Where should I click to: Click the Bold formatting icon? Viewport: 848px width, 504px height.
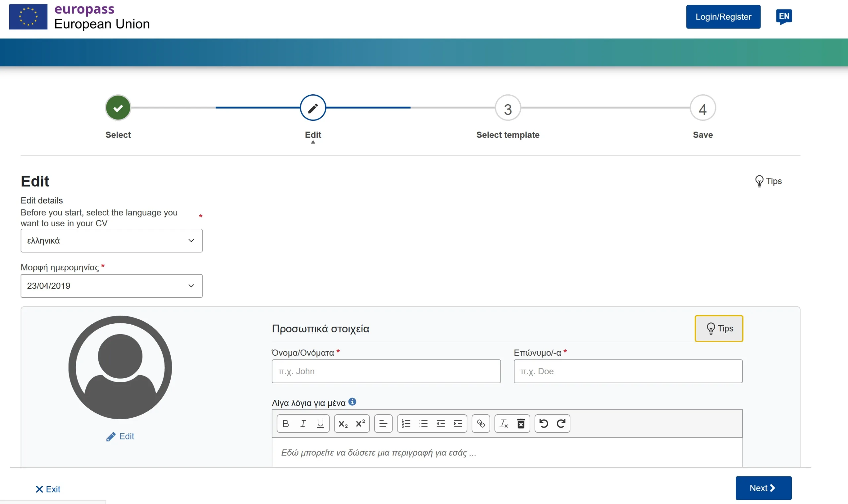[286, 424]
